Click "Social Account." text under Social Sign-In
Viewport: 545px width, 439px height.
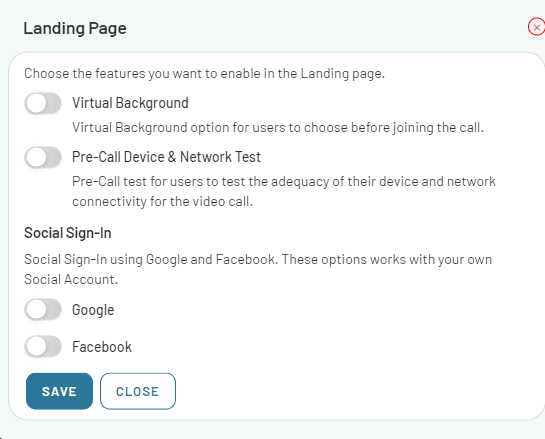pos(71,279)
